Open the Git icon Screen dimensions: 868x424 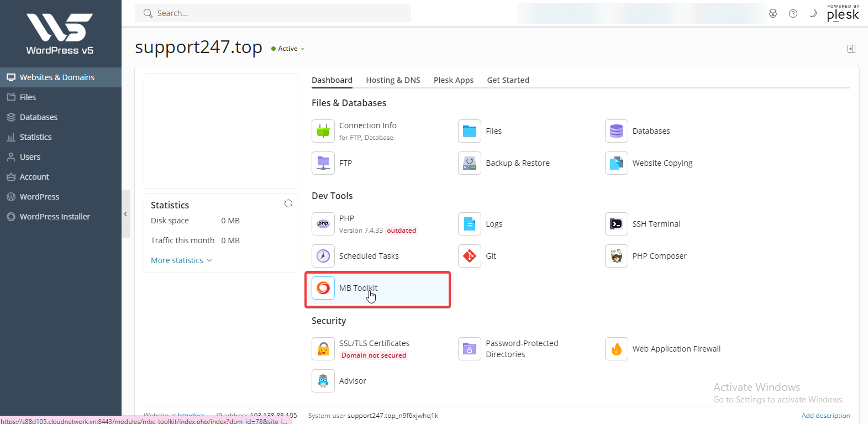tap(470, 256)
